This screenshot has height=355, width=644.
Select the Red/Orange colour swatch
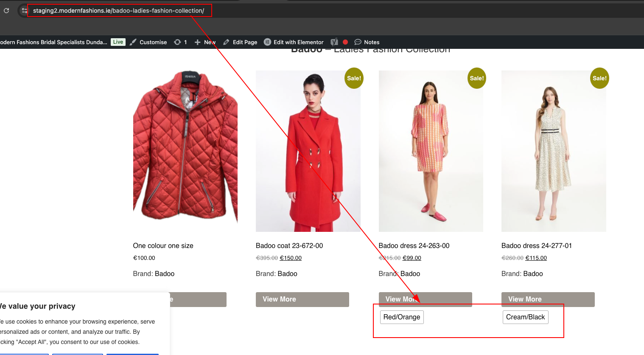pyautogui.click(x=402, y=317)
